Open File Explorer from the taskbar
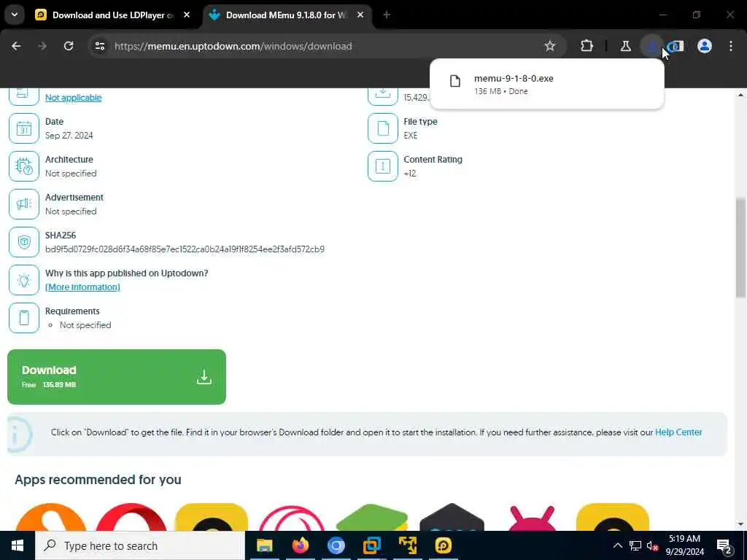 [x=264, y=545]
